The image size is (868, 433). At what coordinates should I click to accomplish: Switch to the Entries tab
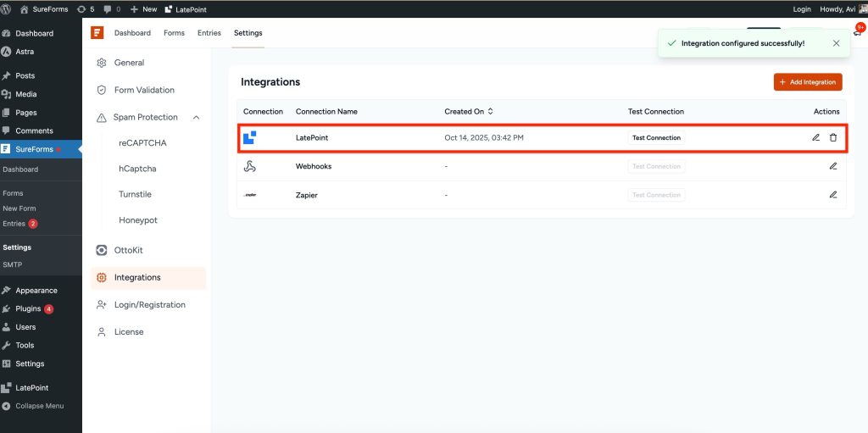click(209, 33)
